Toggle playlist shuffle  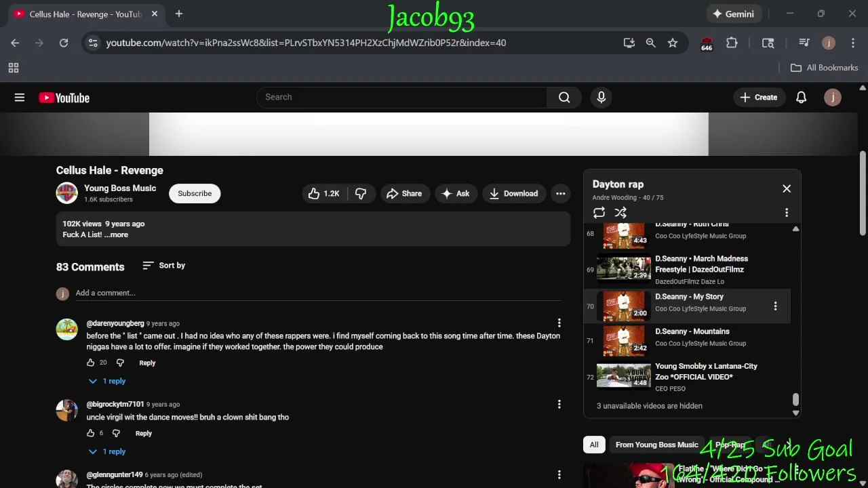(x=620, y=213)
